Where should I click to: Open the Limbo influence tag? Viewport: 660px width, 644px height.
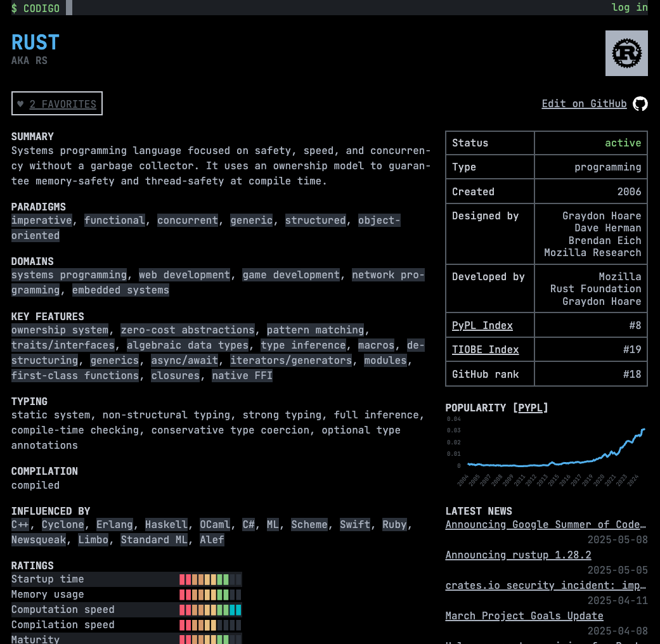point(93,539)
